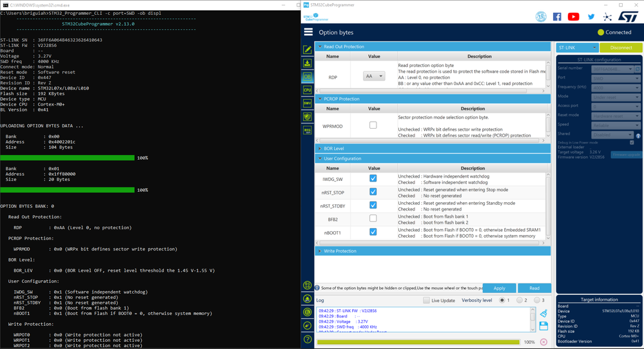The width and height of the screenshot is (644, 349).
Task: Refresh the serial number list icon
Action: [638, 69]
